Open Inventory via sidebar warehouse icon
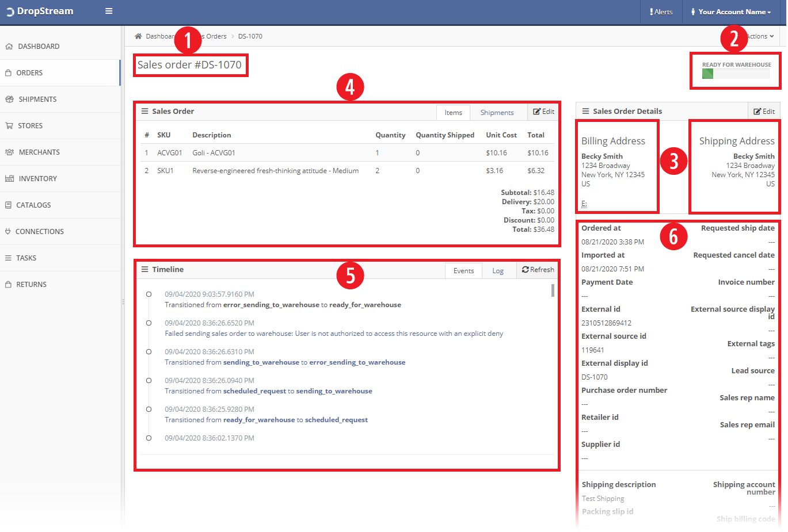 [x=9, y=179]
